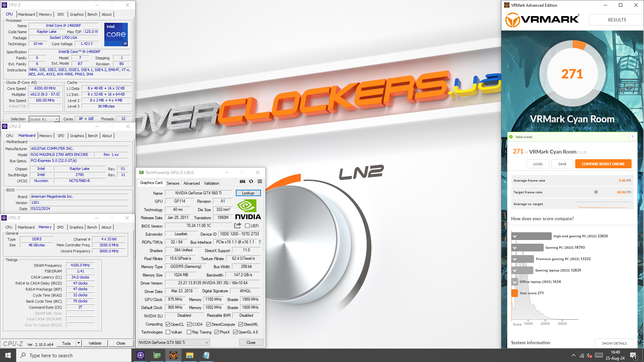Screen dimensions: 644x362
Task: Open the notification center icon
Action: 634,356
